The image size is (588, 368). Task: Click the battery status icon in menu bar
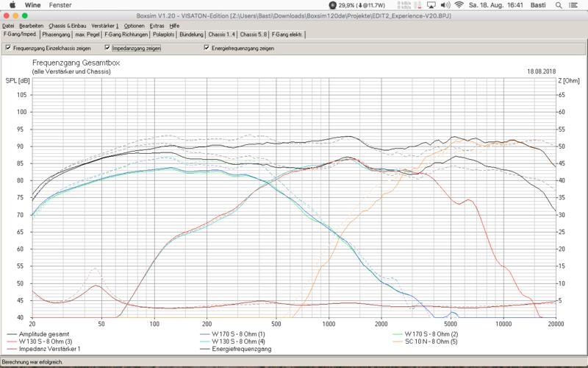(334, 5)
